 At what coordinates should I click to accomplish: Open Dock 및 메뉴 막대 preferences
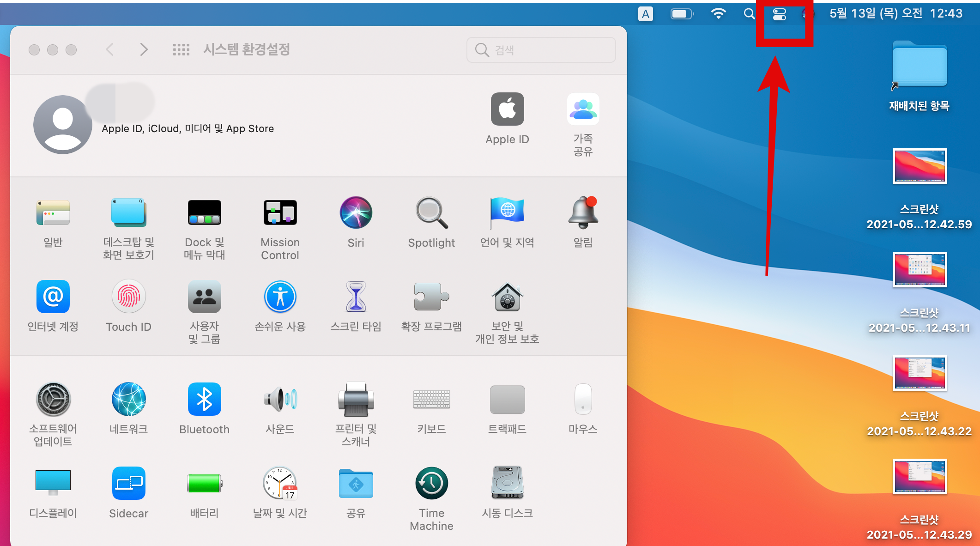(x=204, y=213)
